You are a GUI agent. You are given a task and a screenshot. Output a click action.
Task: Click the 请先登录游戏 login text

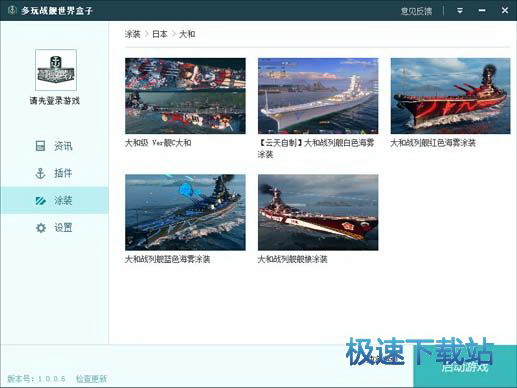coord(55,100)
